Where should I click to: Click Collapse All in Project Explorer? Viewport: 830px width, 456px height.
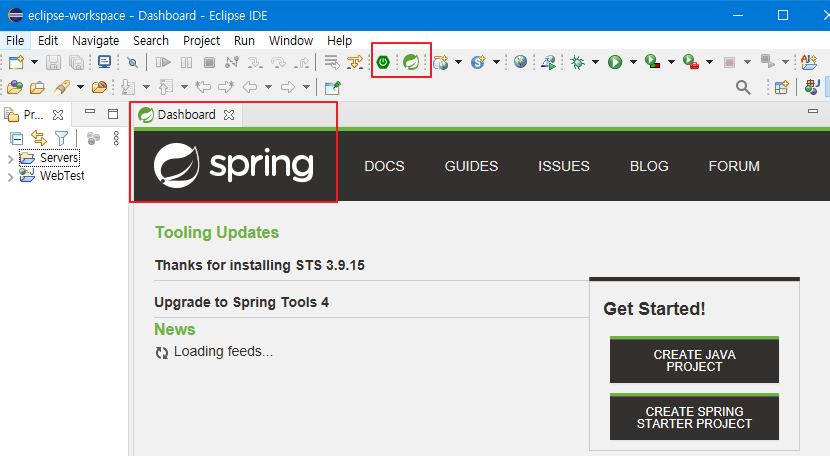pyautogui.click(x=16, y=139)
